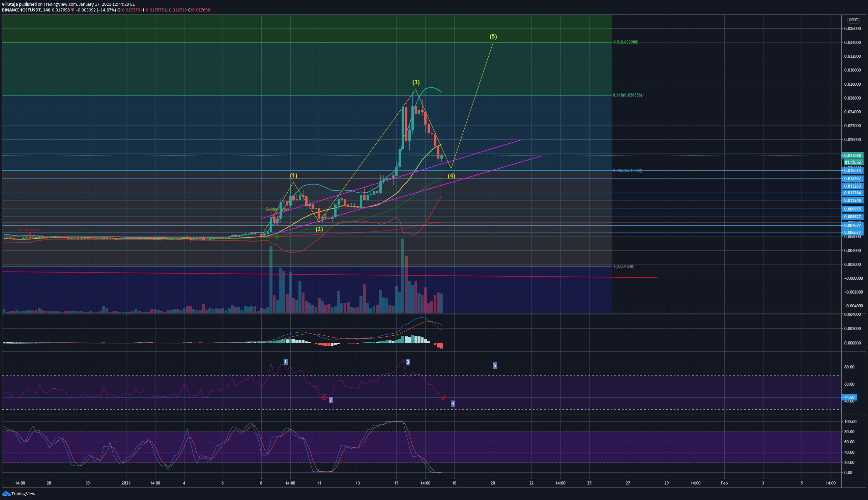Select the horizontal line price label 0.011248
Viewport: 868px width, 500px height.
point(852,200)
